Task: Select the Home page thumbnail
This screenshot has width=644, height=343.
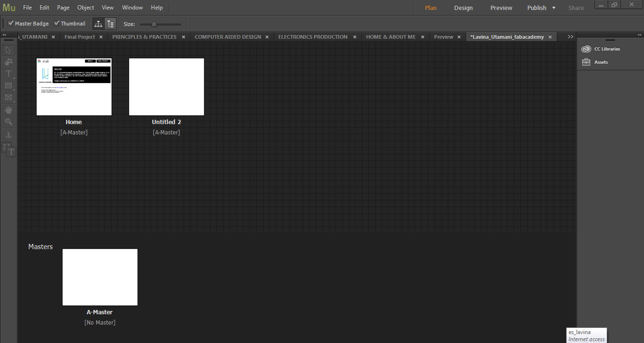Action: (74, 87)
